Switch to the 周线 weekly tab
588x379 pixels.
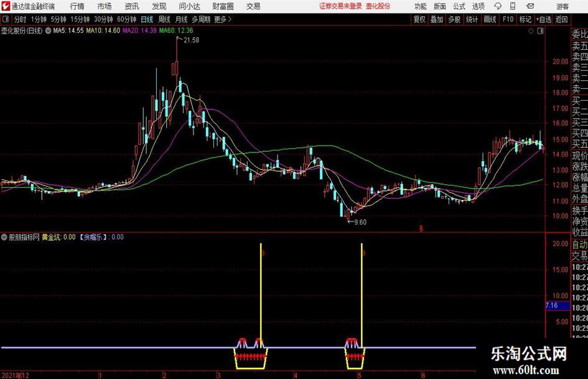click(164, 19)
